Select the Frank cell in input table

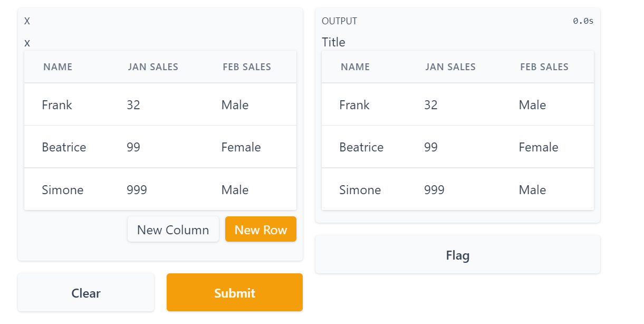tap(57, 105)
